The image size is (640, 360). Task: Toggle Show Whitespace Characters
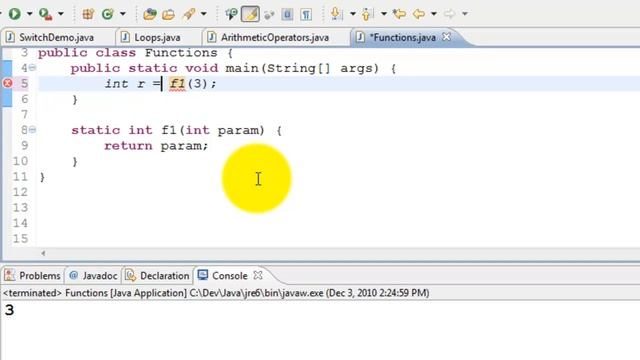[306, 14]
